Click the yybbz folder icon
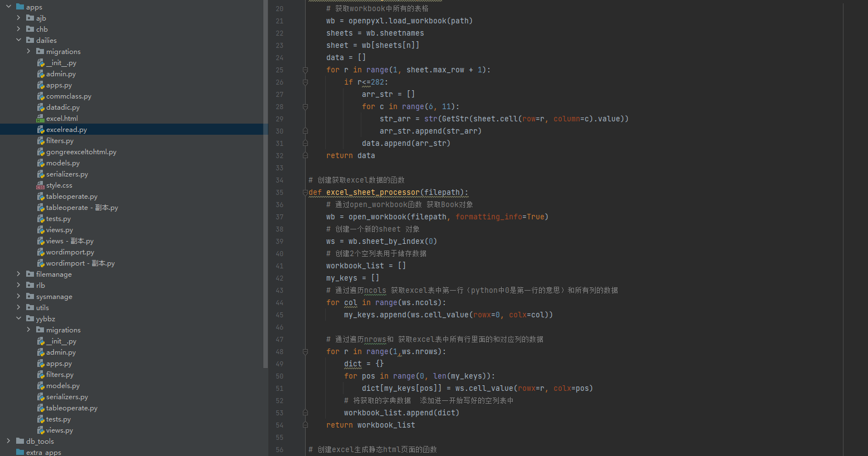 click(x=30, y=318)
